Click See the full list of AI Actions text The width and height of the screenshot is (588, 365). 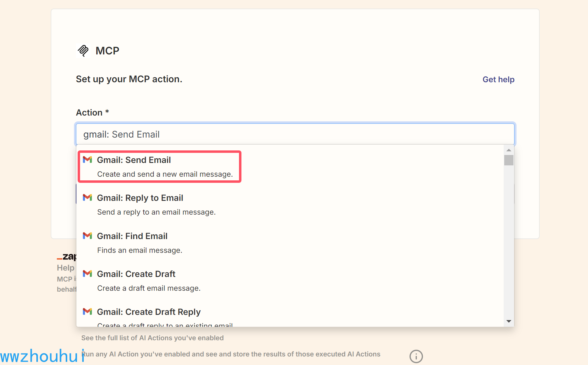152,338
